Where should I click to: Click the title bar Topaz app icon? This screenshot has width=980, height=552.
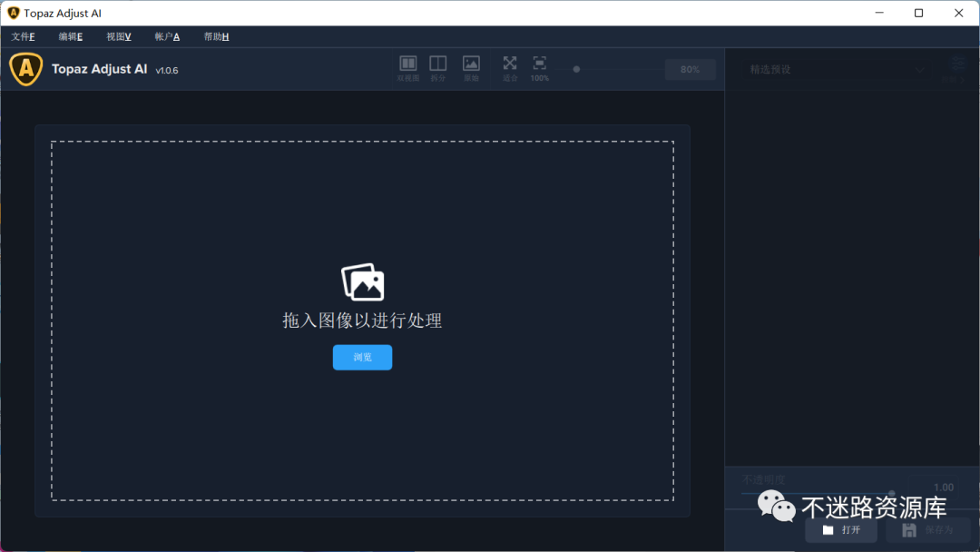point(13,13)
